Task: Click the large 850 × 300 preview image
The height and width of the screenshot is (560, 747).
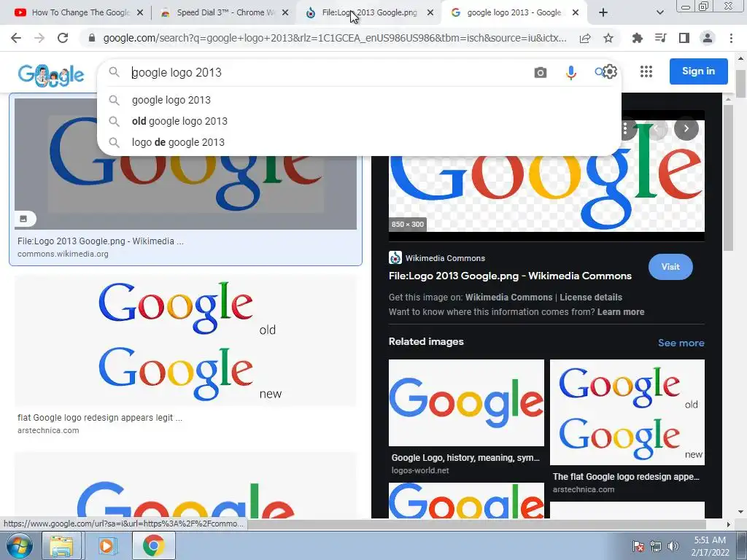Action: (546, 195)
